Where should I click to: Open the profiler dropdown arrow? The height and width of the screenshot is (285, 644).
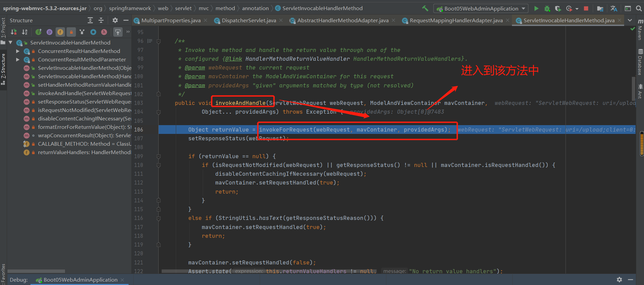577,9
